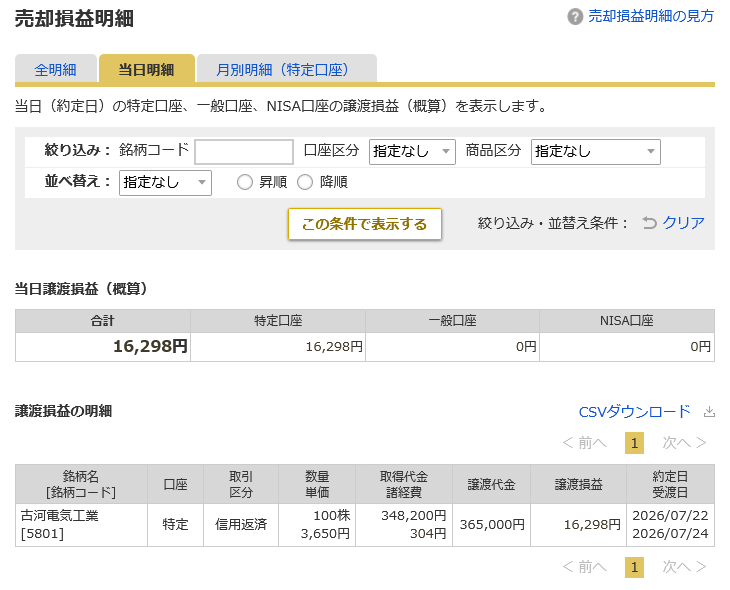730x590 pixels.
Task: Select the 当日明細 tab
Action: (x=146, y=70)
